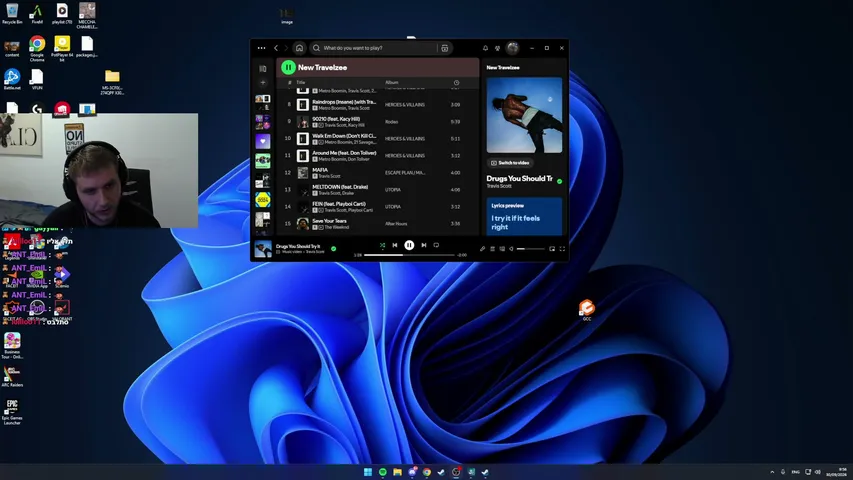The width and height of the screenshot is (853, 480).
Task: Click Switch to video button
Action: coord(510,163)
